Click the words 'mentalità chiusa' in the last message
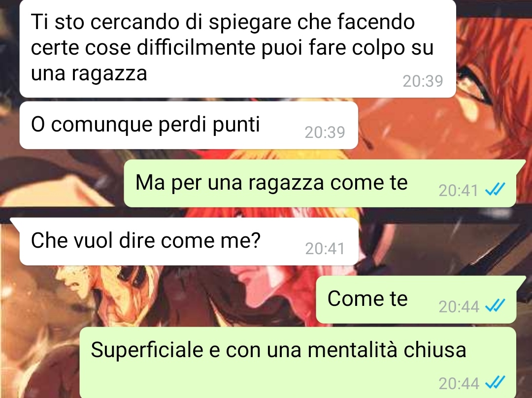Image resolution: width=532 pixels, height=398 pixels. coord(387,350)
